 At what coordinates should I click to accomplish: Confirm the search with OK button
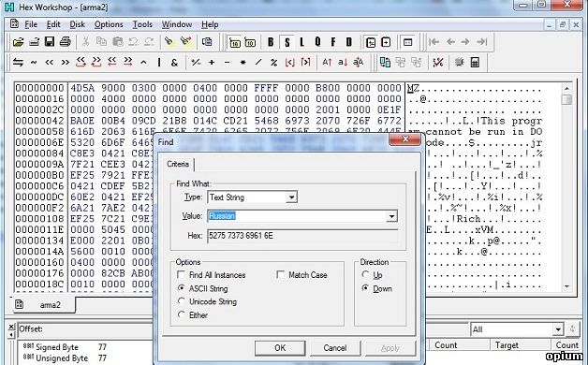280,348
